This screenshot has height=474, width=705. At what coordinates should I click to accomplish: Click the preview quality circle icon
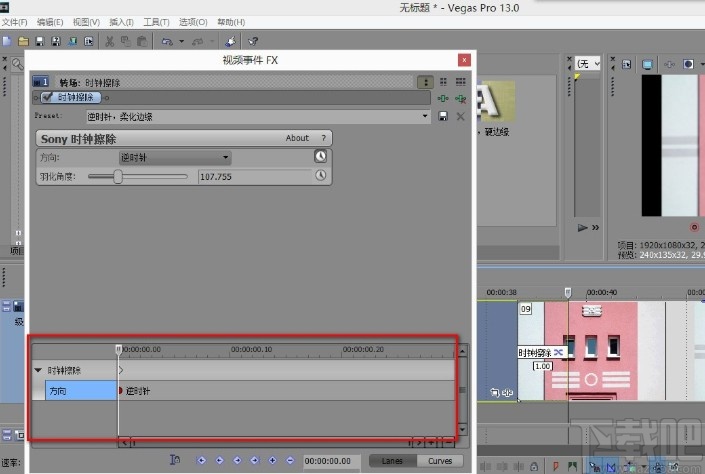688,64
